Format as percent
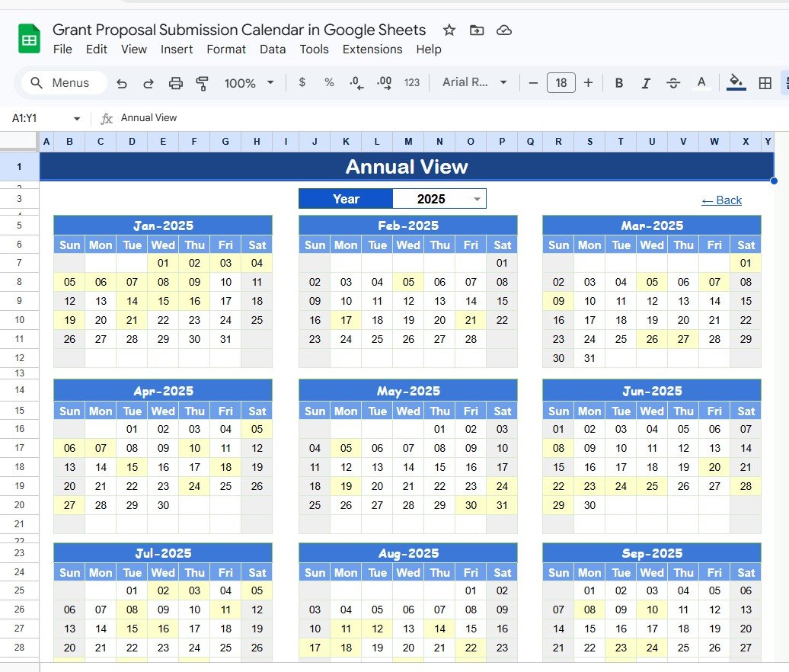789x672 pixels. (x=329, y=82)
